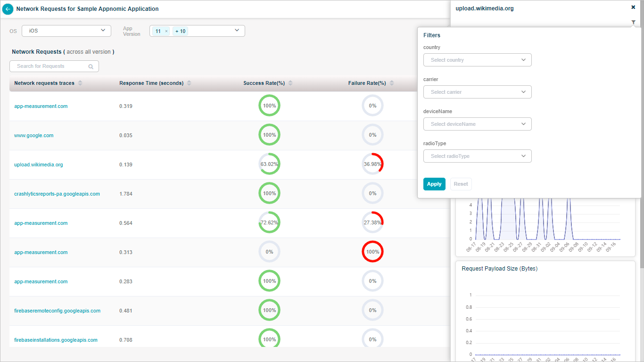Screen dimensions: 644x362
Task: Click the Filters heading
Action: pyautogui.click(x=432, y=35)
